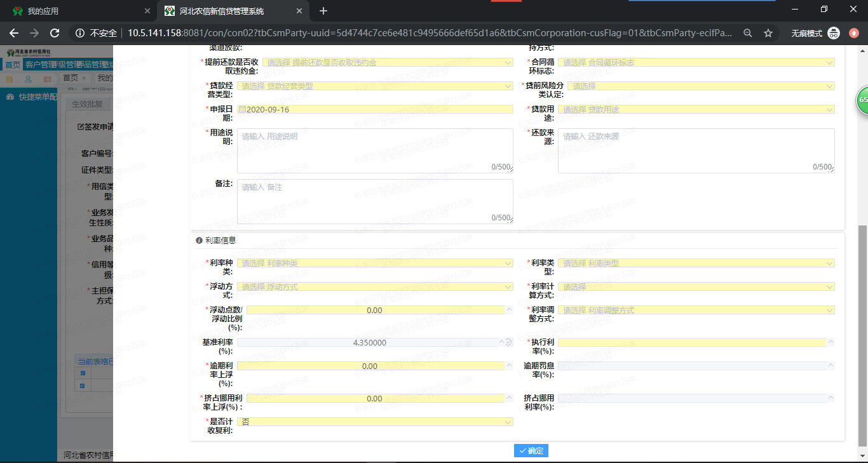Bookmark this page with the star icon
868x463 pixels.
(x=768, y=33)
